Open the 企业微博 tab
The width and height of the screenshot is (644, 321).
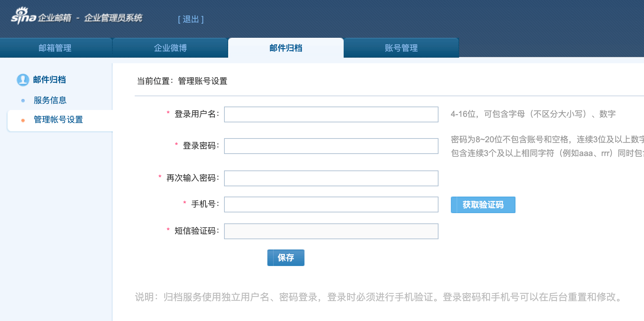170,48
